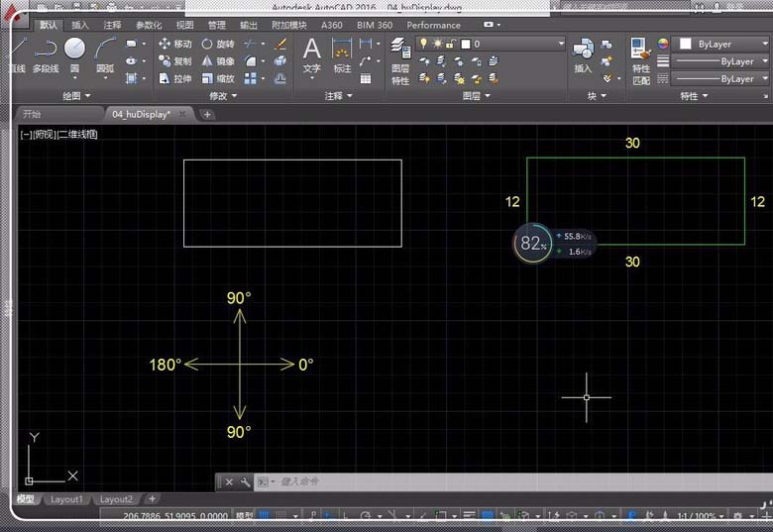Select the Mirror (镜像) tool
773x532 pixels.
point(217,61)
